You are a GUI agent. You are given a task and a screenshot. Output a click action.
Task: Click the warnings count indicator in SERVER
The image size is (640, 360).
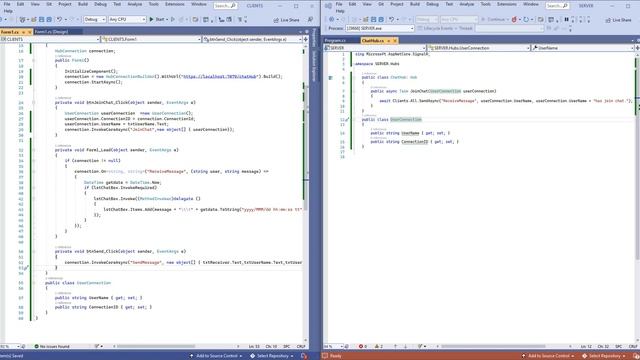378,346
